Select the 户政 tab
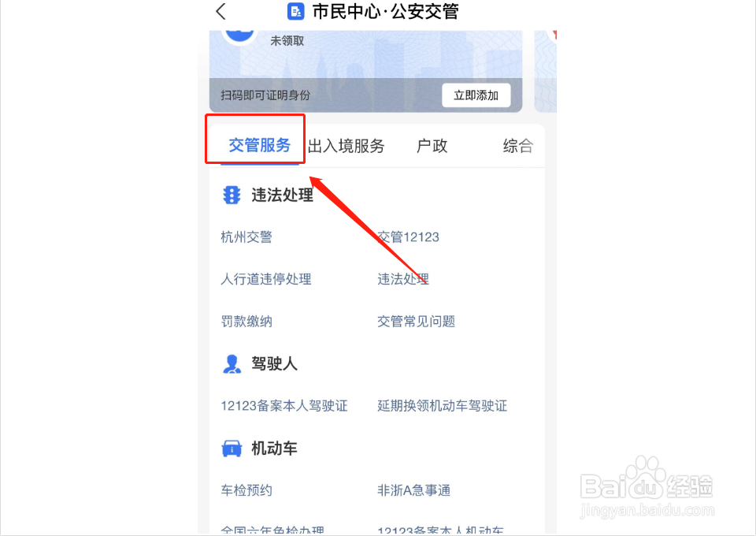756x536 pixels. [x=432, y=146]
